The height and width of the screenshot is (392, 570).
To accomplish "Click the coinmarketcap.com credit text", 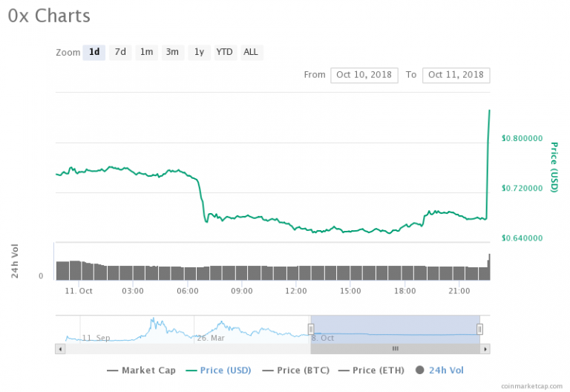I will tap(531, 386).
